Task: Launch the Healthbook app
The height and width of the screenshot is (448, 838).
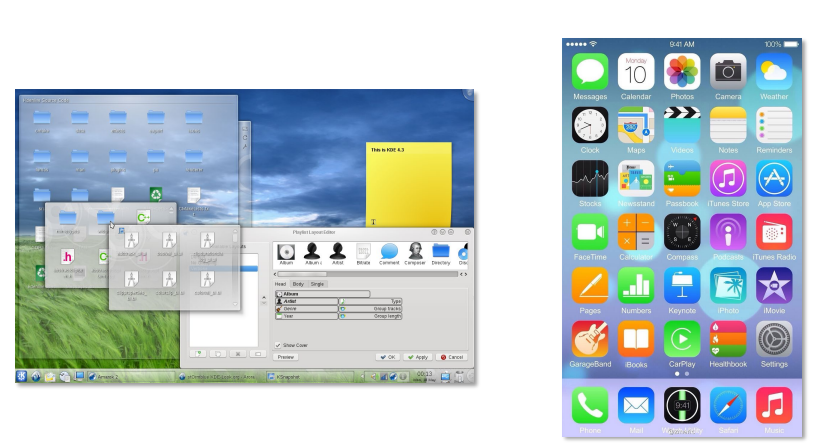Action: tap(728, 338)
